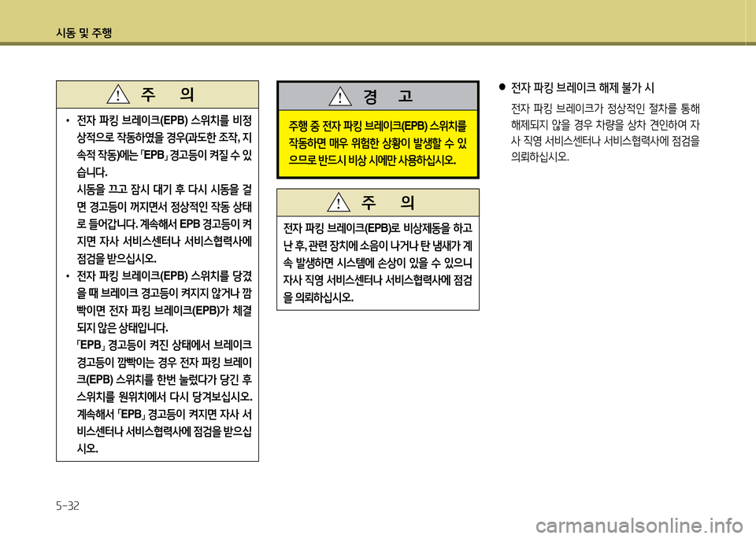Image resolution: width=756 pixels, height=539 pixels.
Task: Click the page header text '시동 및 주행'
Action: pyautogui.click(x=84, y=33)
